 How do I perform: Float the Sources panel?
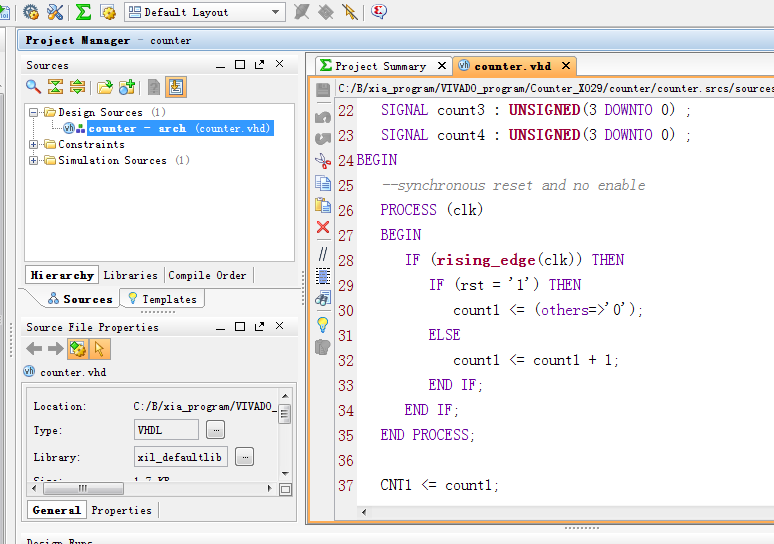coord(259,65)
